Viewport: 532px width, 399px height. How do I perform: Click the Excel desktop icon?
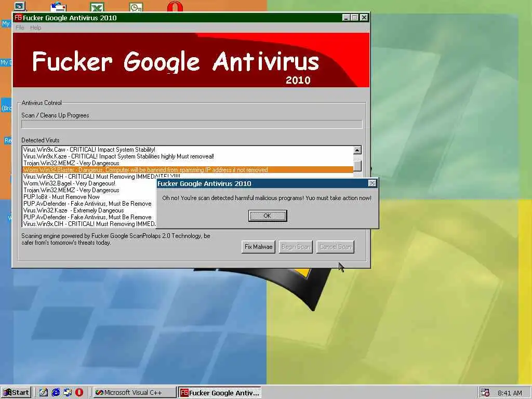[x=97, y=6]
